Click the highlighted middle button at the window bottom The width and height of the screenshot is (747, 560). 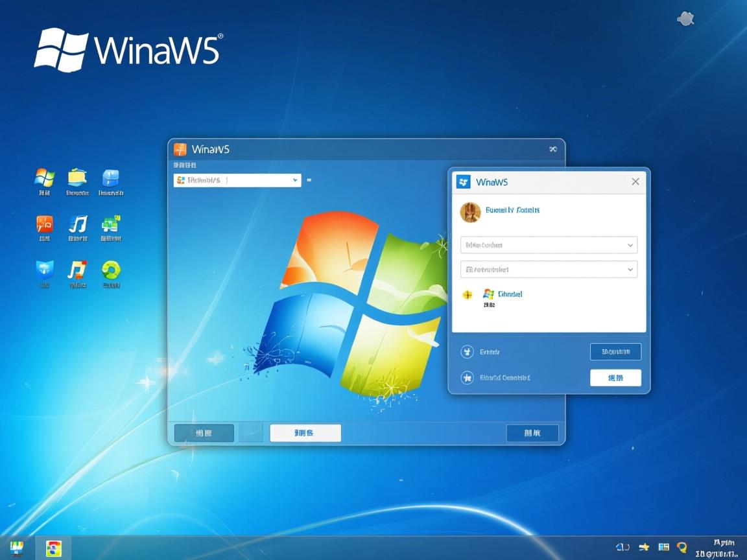(x=305, y=432)
